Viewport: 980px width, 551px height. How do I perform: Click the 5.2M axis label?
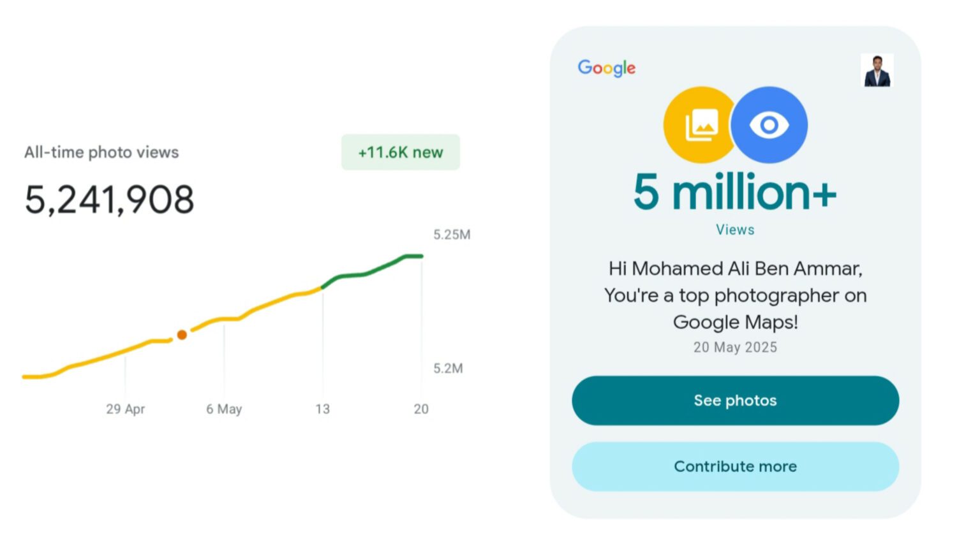449,368
